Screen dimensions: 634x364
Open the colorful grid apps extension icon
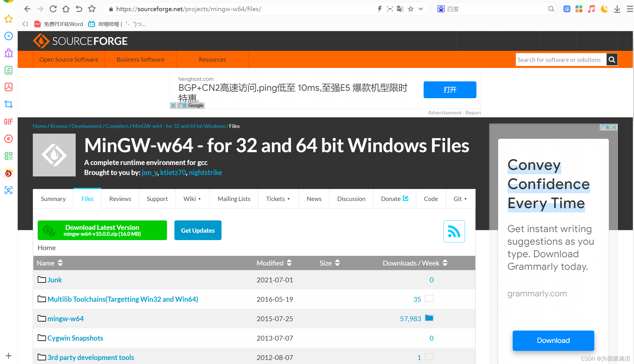pos(579,9)
